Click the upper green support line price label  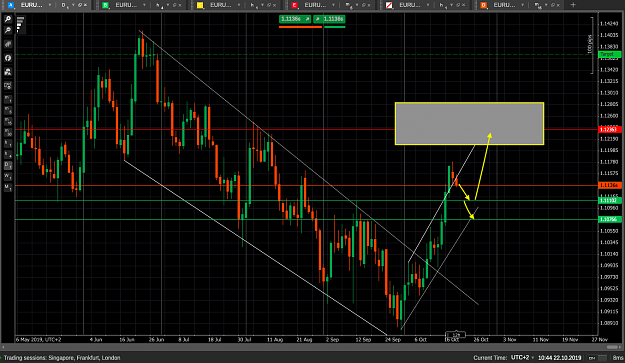pos(609,200)
